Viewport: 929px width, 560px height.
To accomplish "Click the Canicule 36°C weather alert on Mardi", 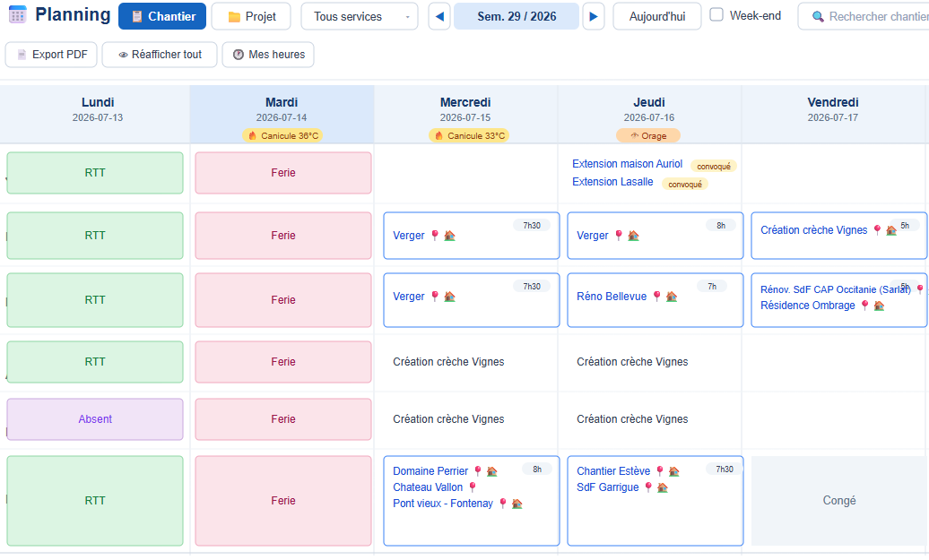I will pos(282,135).
